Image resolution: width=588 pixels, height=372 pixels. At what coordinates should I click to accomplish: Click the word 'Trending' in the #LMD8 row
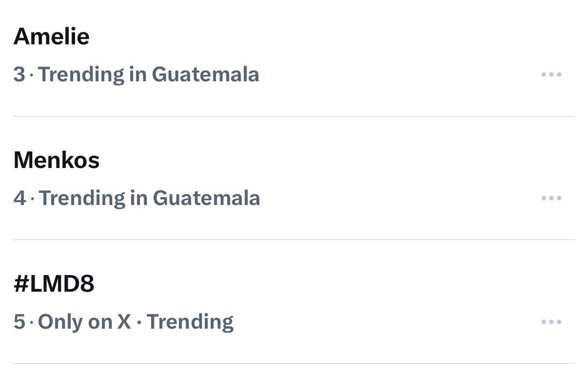point(190,322)
